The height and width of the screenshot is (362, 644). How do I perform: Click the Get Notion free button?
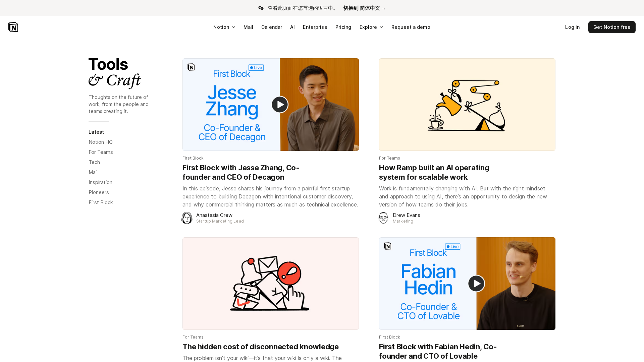612,27
